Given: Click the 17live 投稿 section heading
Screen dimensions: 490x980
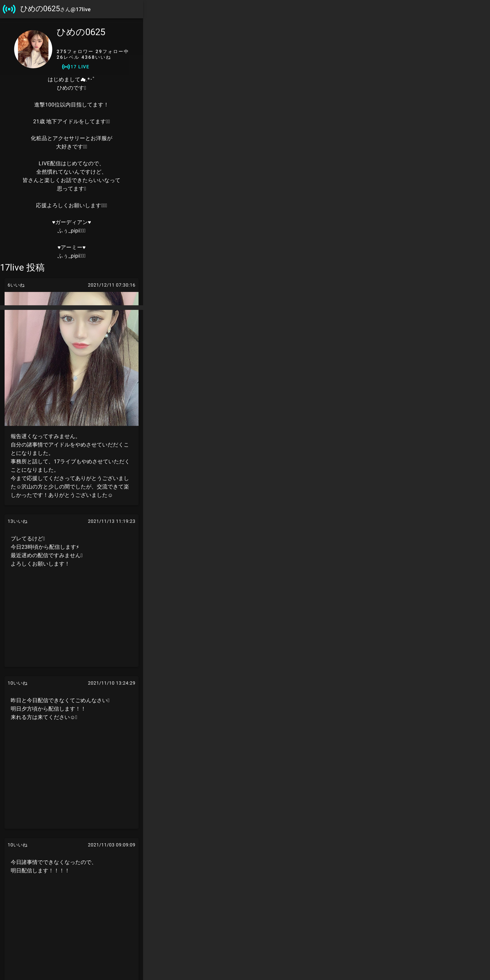Looking at the screenshot, I should (x=22, y=267).
